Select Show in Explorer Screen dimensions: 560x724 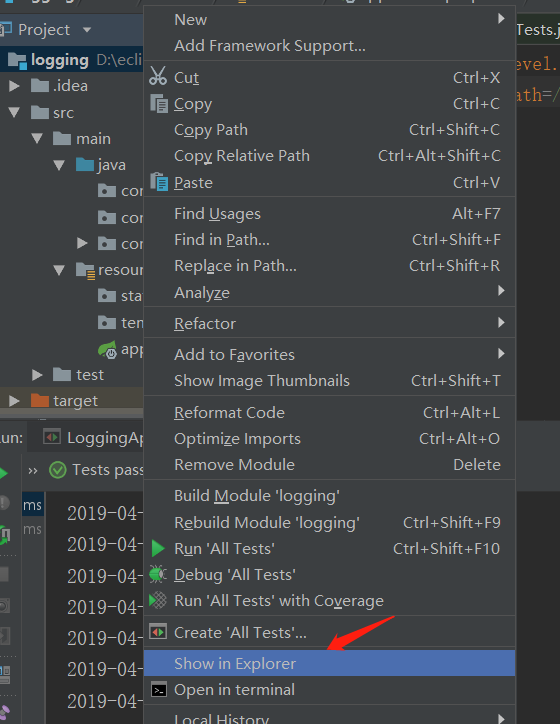click(330, 663)
